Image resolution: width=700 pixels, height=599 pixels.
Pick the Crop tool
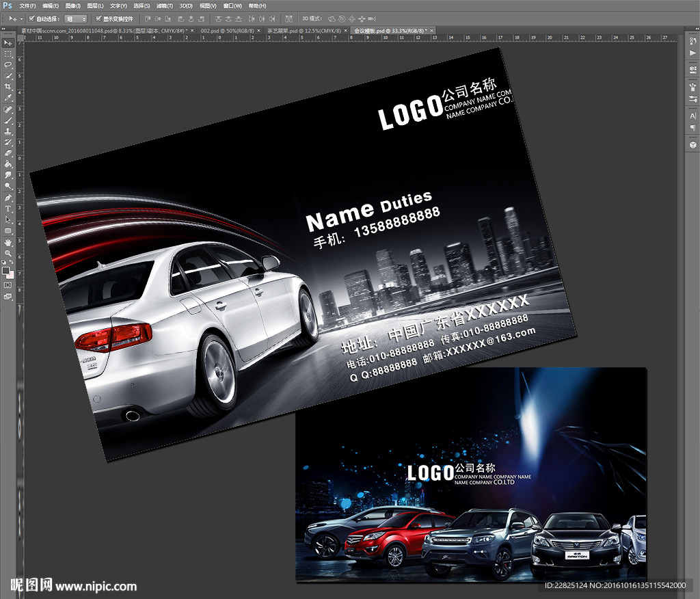8,87
